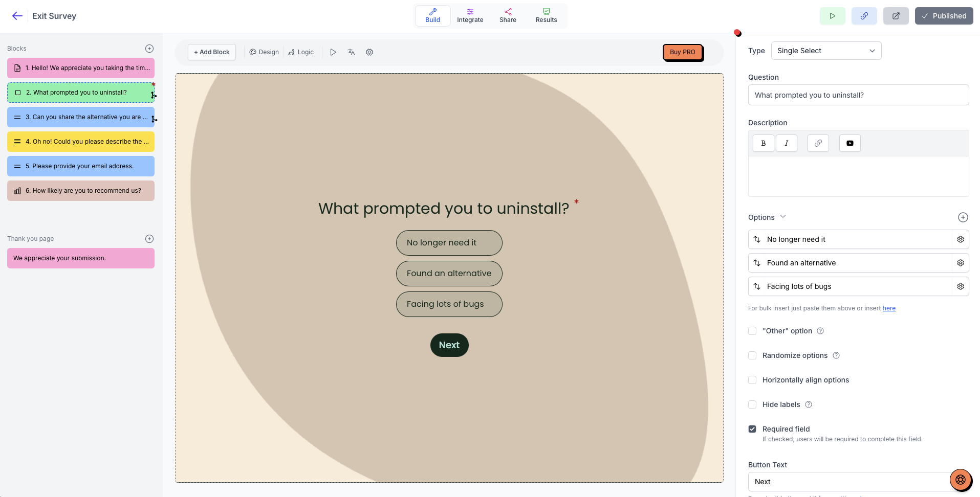Add a thank you page with the plus icon
980x497 pixels.
(x=149, y=239)
